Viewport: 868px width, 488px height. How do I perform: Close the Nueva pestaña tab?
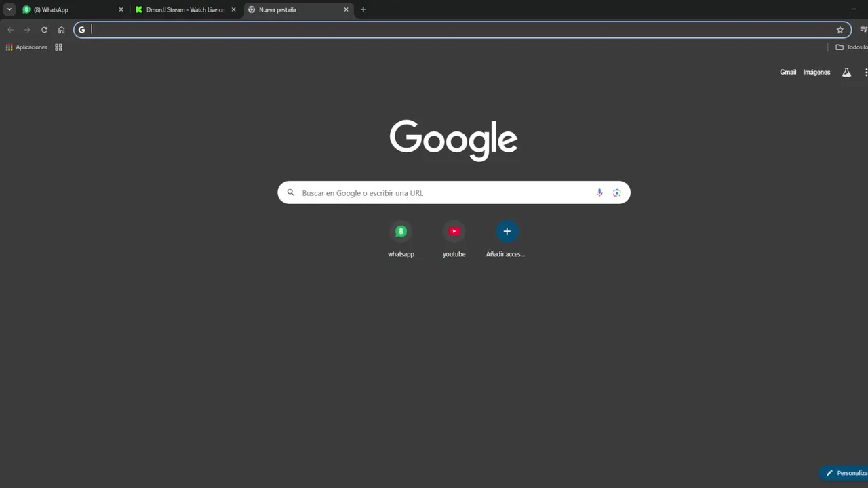pyautogui.click(x=346, y=9)
